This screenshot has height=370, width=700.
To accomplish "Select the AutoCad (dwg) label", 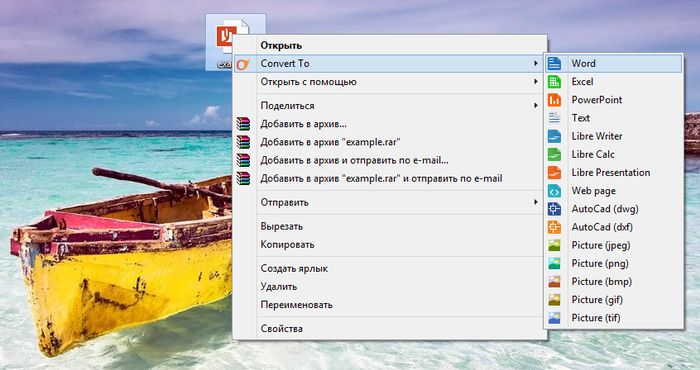I will point(605,209).
